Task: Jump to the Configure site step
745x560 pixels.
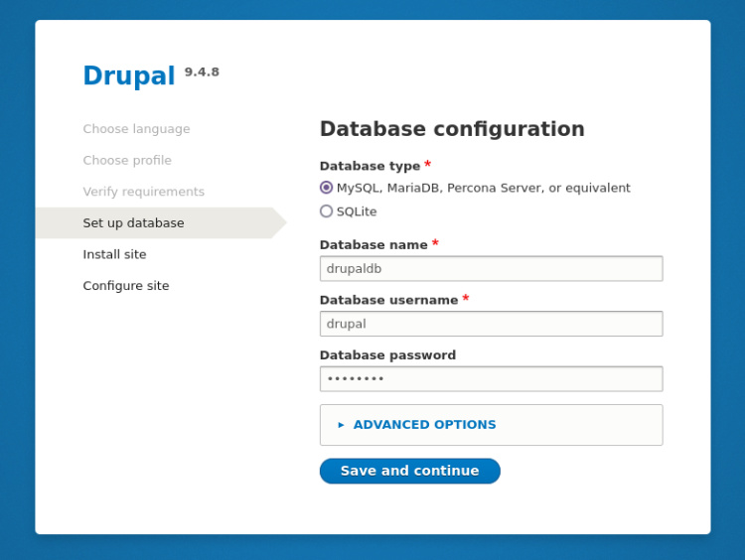Action: 126,286
